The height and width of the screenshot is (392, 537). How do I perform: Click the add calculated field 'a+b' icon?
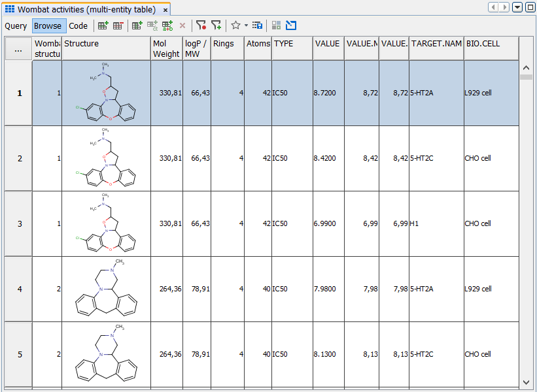167,26
